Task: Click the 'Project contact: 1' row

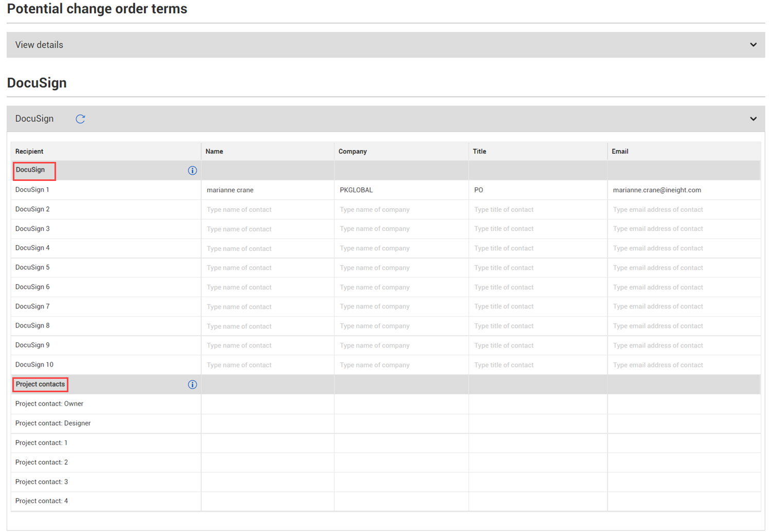Action: point(385,443)
